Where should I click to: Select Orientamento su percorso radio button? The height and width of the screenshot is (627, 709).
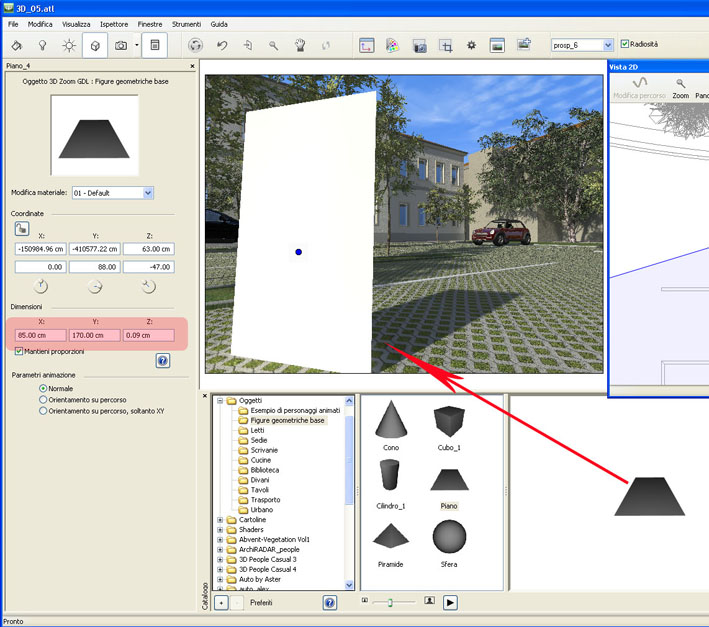(43, 399)
